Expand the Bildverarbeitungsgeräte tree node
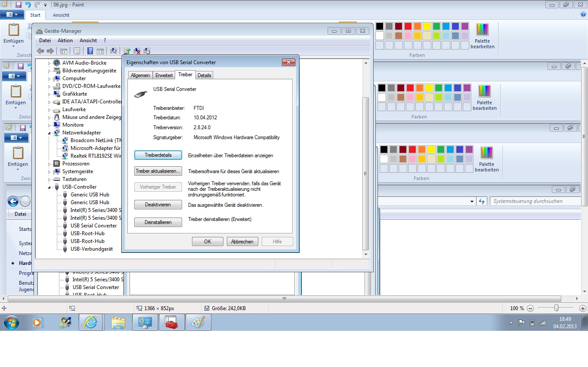Viewport: 588px width, 367px height. pyautogui.click(x=50, y=71)
